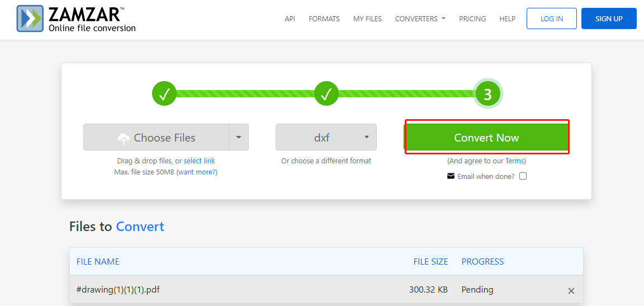Click the Choose Files button
This screenshot has width=644, height=306.
(x=156, y=137)
